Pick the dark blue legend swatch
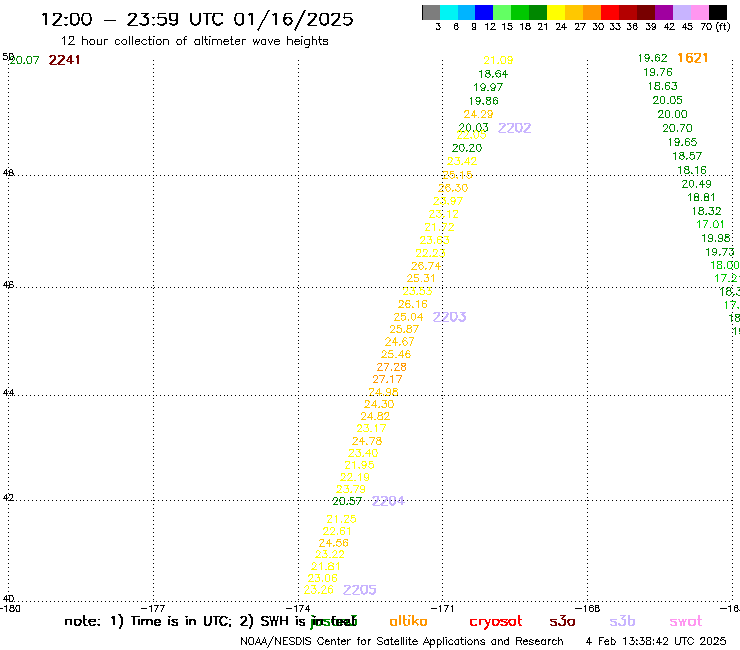Image resolution: width=740 pixels, height=650 pixels. 484,12
